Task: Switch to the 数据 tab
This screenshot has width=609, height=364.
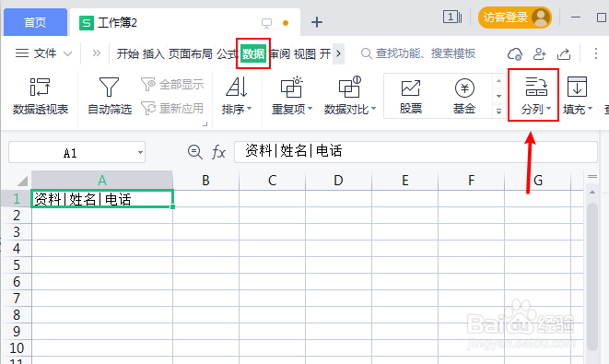Action: [x=253, y=53]
